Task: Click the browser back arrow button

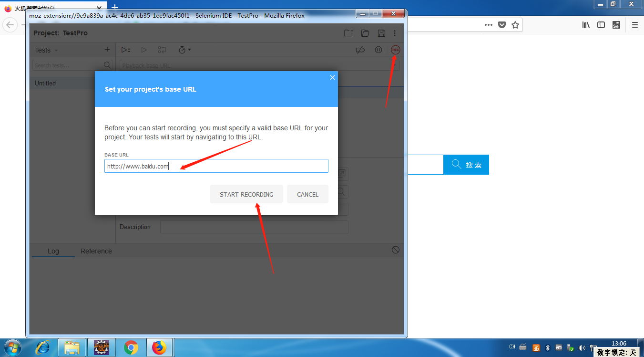Action: point(10,25)
